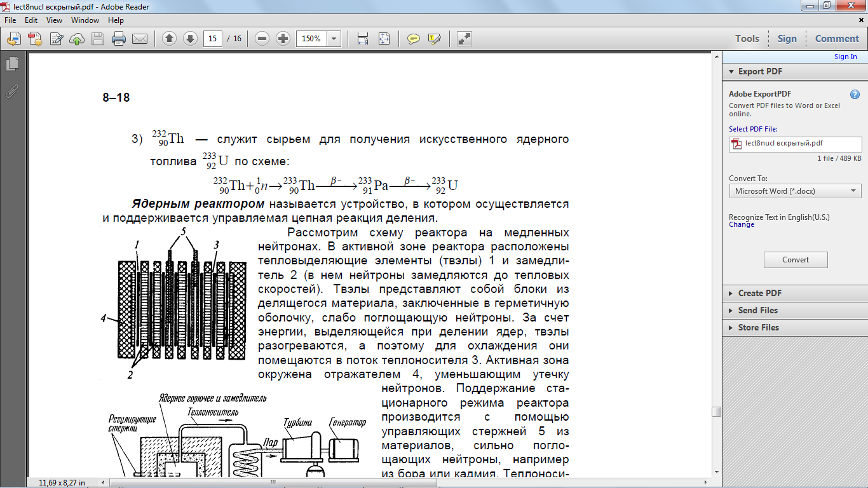Click the email envelope icon
The width and height of the screenshot is (868, 488).
140,39
